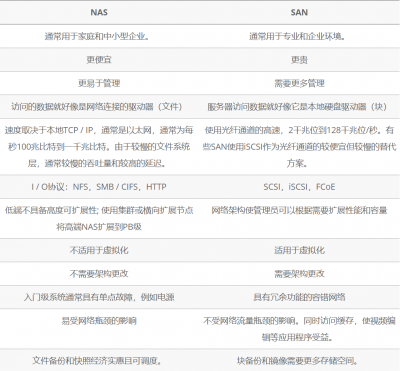
Task: Click the cell about 单点故障，例如电源
Action: 99,297
